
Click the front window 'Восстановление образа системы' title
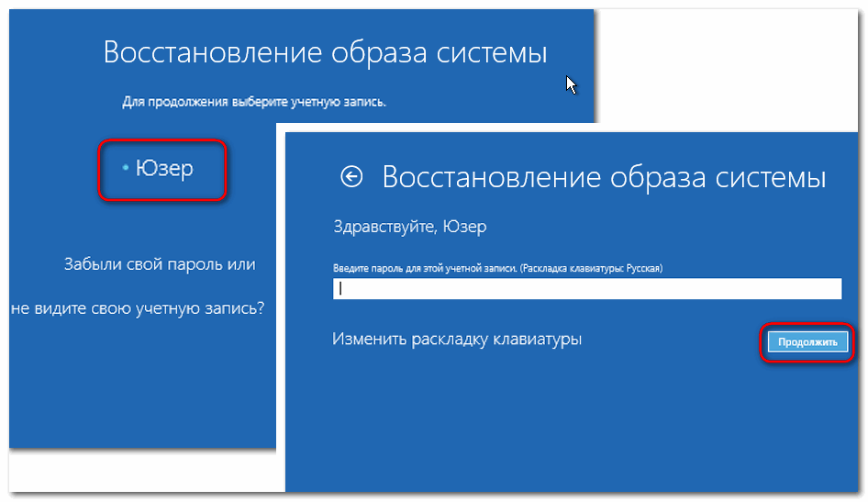coord(604,177)
